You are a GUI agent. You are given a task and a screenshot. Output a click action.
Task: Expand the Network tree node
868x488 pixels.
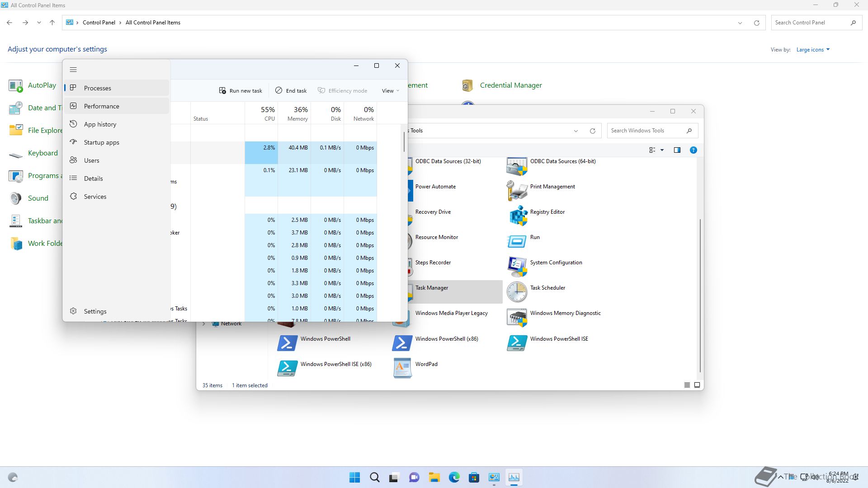(x=204, y=324)
